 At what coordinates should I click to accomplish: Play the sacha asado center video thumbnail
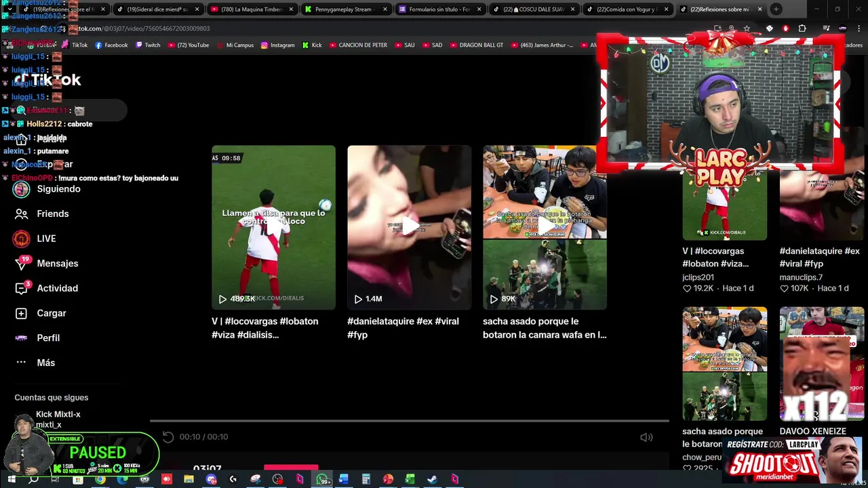(x=545, y=227)
